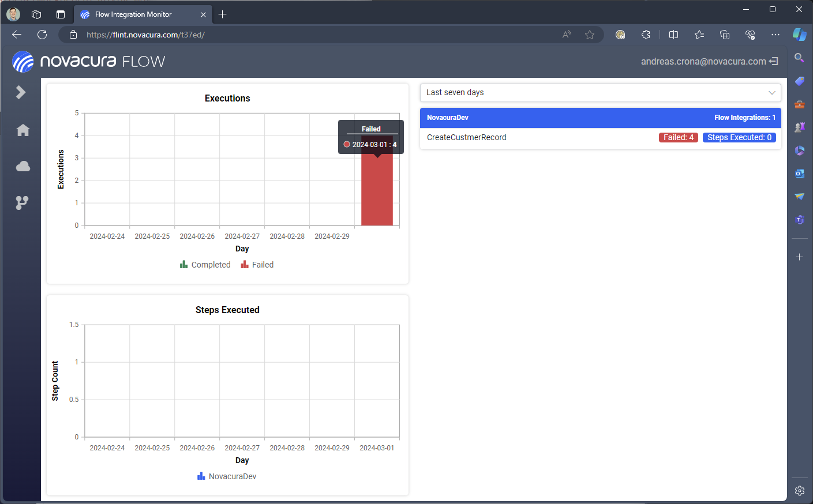Toggle Failed series in Executions legend
Screen dimensions: 813x504
257,265
